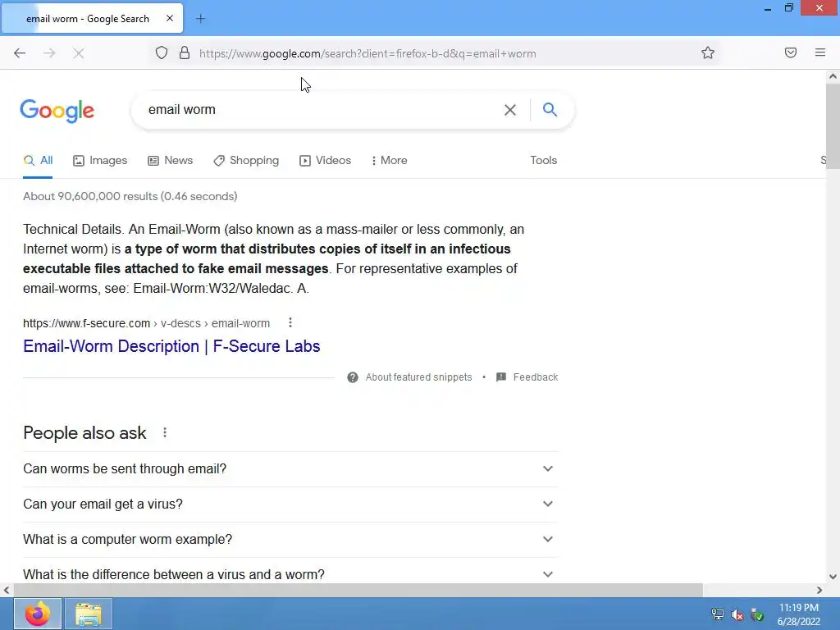The height and width of the screenshot is (630, 840).
Task: Expand difference between a virus and a worm
Action: pyautogui.click(x=290, y=574)
